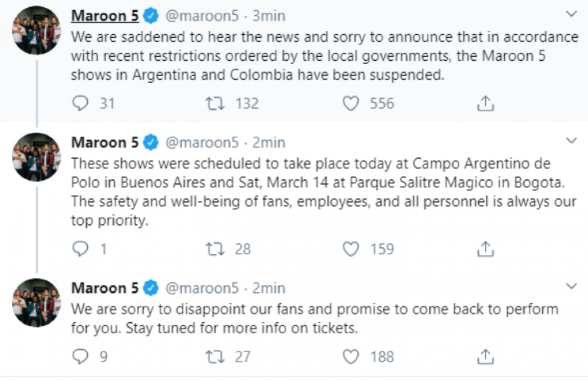This screenshot has width=588, height=383.
Task: Open the underlined Maroon 5 name in first tweet
Action: tap(105, 16)
